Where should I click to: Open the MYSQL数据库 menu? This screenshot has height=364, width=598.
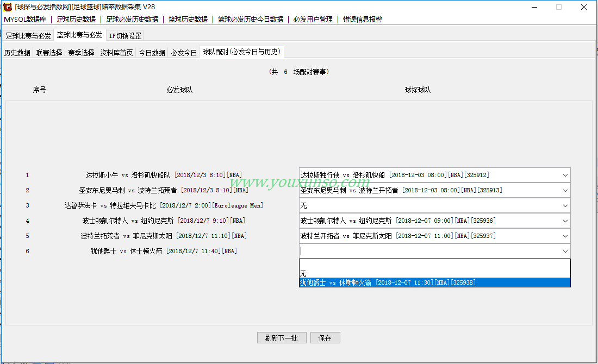(x=25, y=20)
